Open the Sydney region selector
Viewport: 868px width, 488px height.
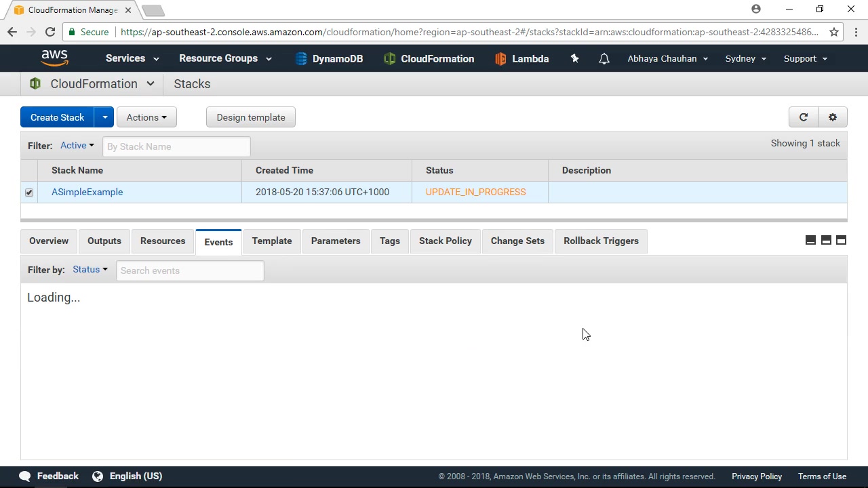point(746,58)
